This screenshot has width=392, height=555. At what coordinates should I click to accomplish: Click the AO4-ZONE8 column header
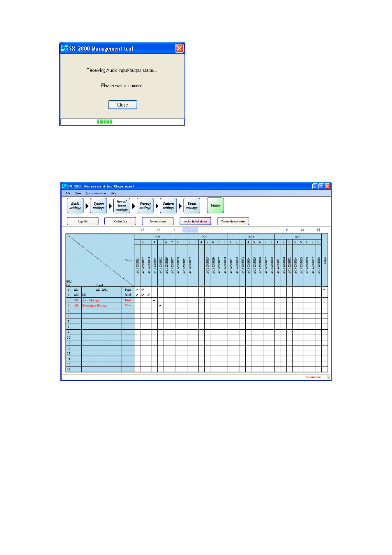coord(318,266)
